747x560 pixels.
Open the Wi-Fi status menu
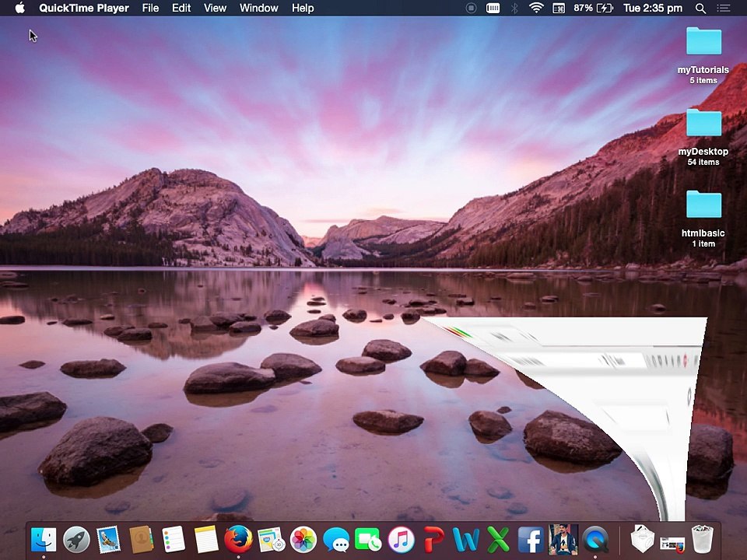coord(536,8)
